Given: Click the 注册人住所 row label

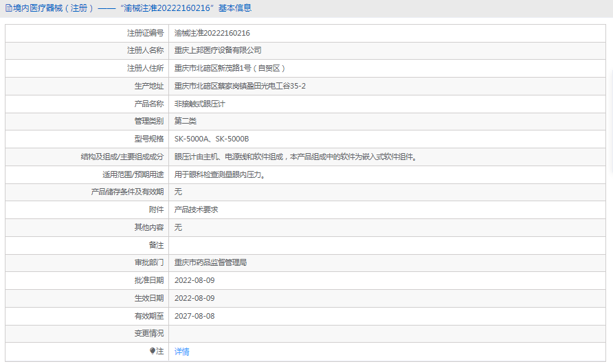Looking at the screenshot, I should [146, 69].
